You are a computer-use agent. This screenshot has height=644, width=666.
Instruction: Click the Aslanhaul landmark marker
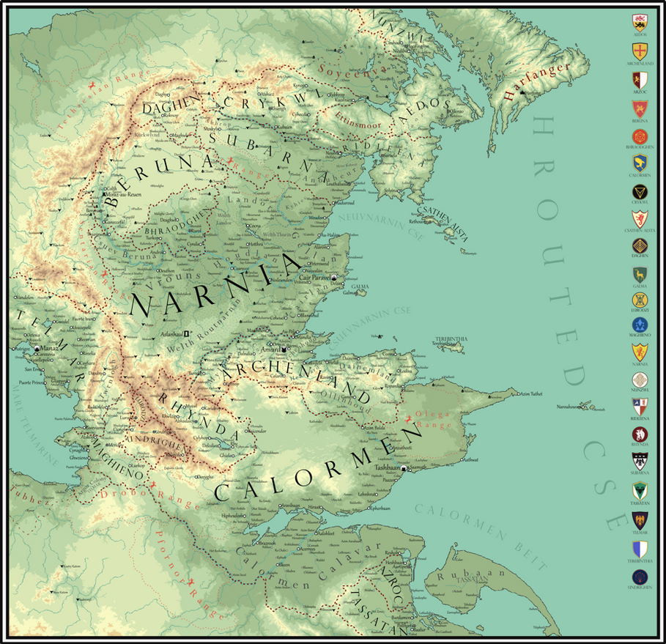point(186,334)
